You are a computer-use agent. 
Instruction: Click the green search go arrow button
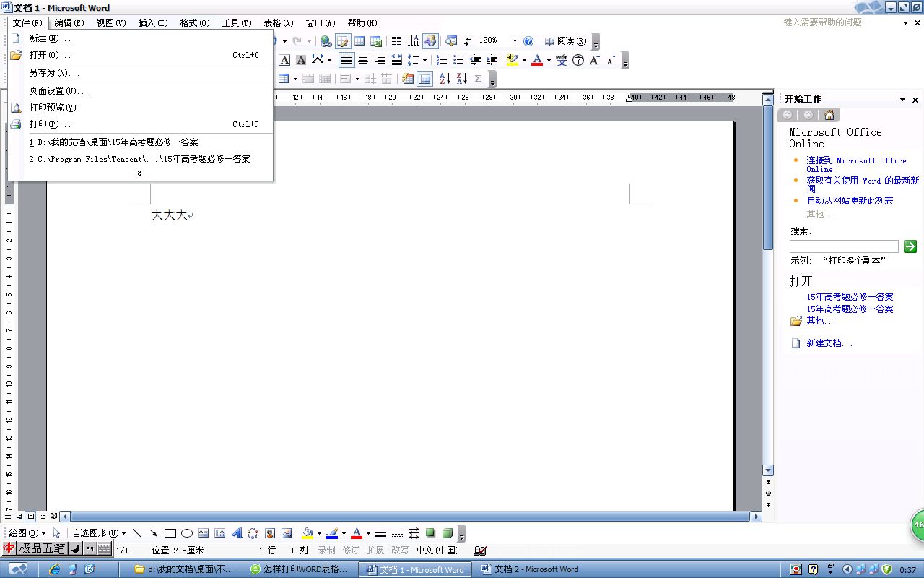point(910,246)
